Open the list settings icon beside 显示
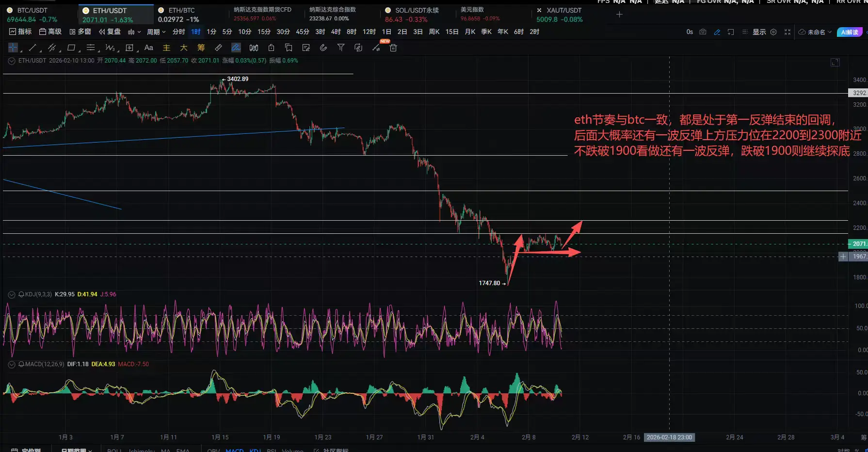 point(745,32)
